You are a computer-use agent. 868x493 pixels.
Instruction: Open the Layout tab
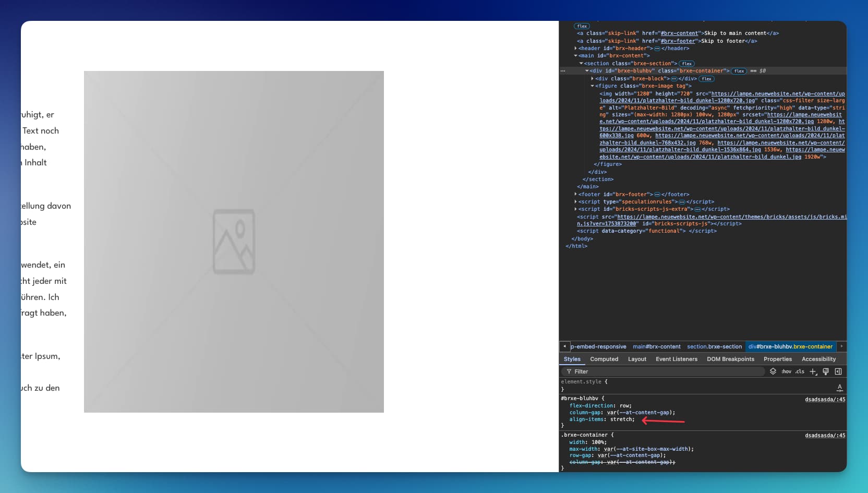point(637,359)
